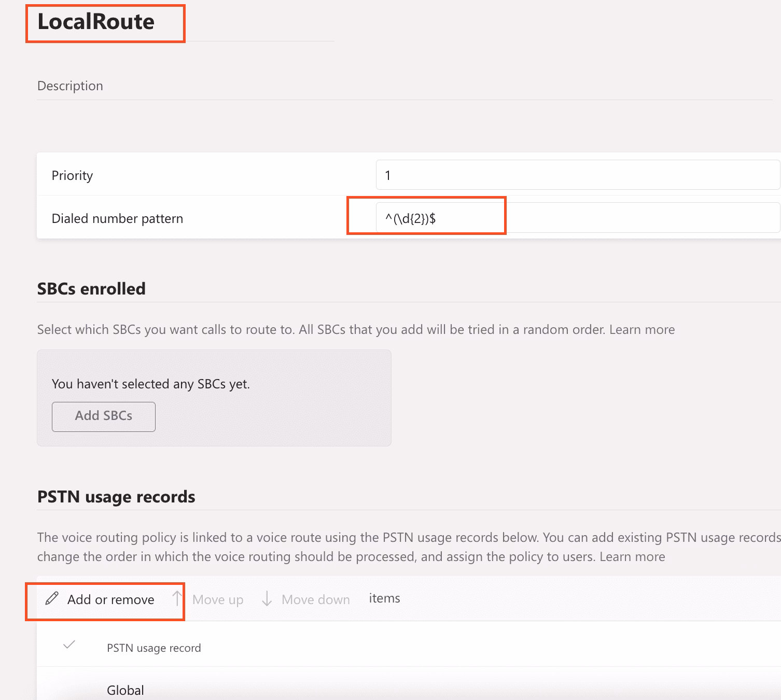Click the Move up label

pos(218,600)
